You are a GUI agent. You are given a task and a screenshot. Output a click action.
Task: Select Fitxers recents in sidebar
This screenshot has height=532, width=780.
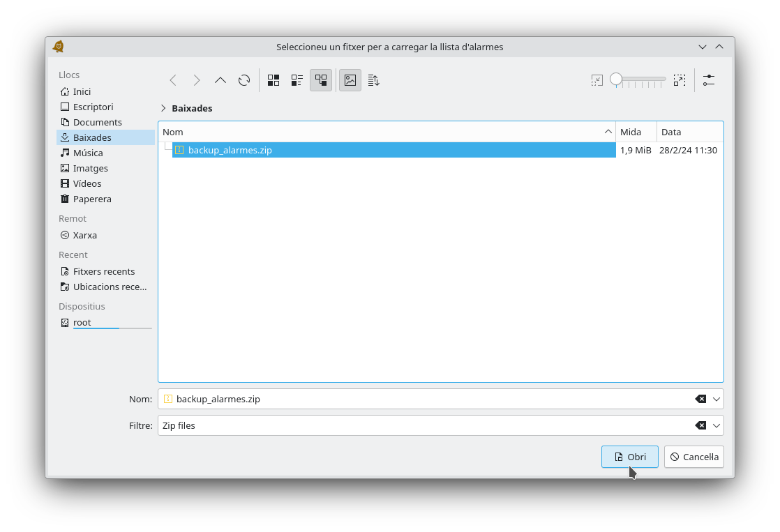(x=103, y=271)
